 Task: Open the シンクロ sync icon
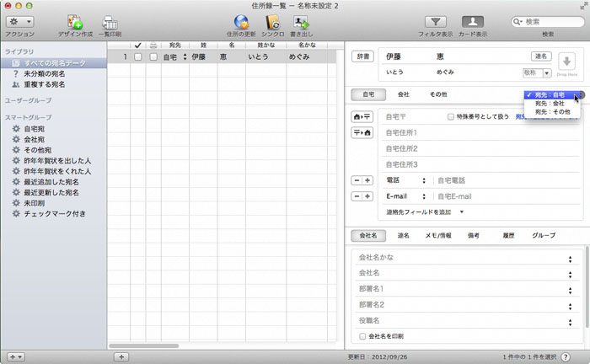272,21
